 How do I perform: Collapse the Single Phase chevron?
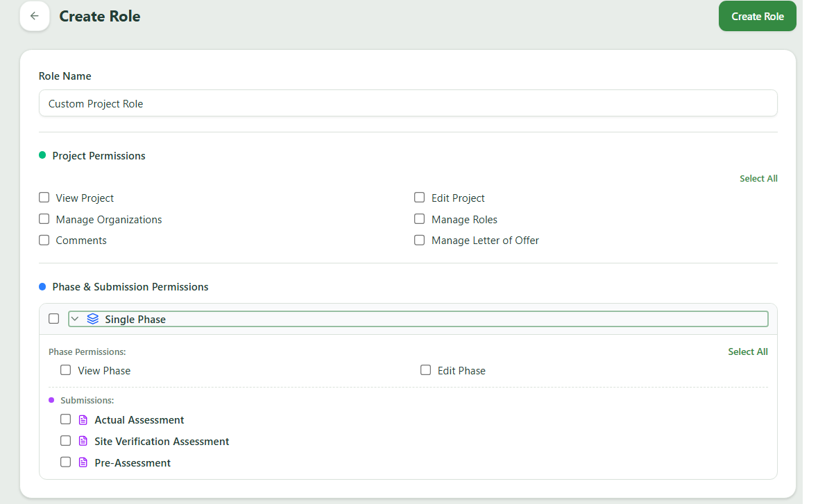(75, 319)
